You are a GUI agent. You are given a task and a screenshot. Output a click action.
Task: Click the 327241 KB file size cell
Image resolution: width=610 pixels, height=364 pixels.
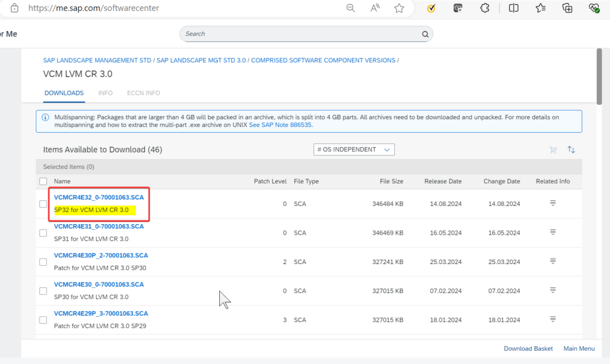[x=387, y=262]
